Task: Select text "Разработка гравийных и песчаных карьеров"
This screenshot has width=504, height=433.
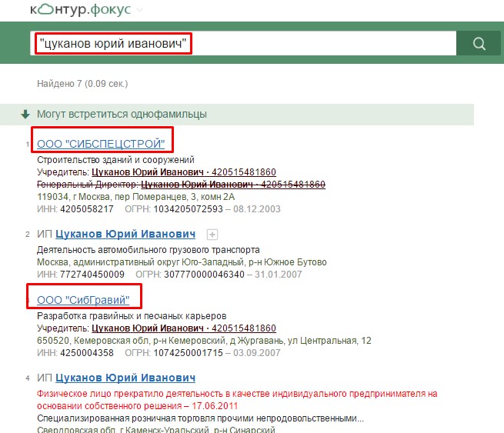Action: click(132, 316)
